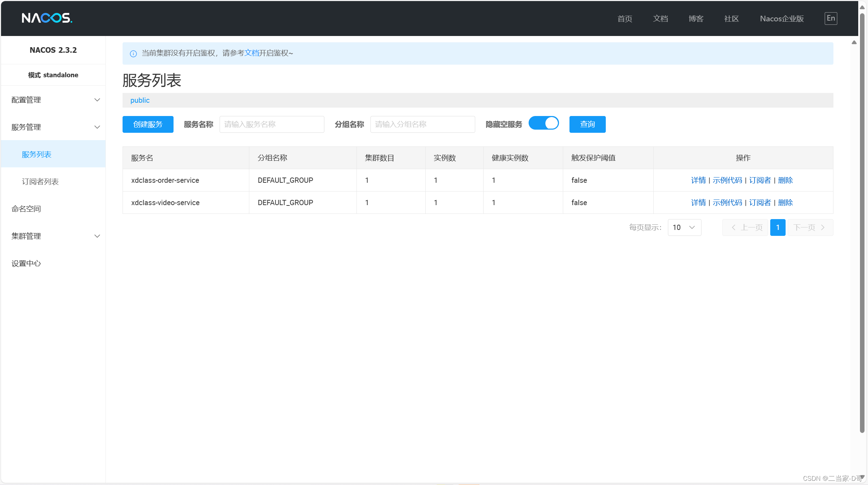The width and height of the screenshot is (868, 485).
Task: Click the scrollbar up arrow
Action: pos(862,7)
